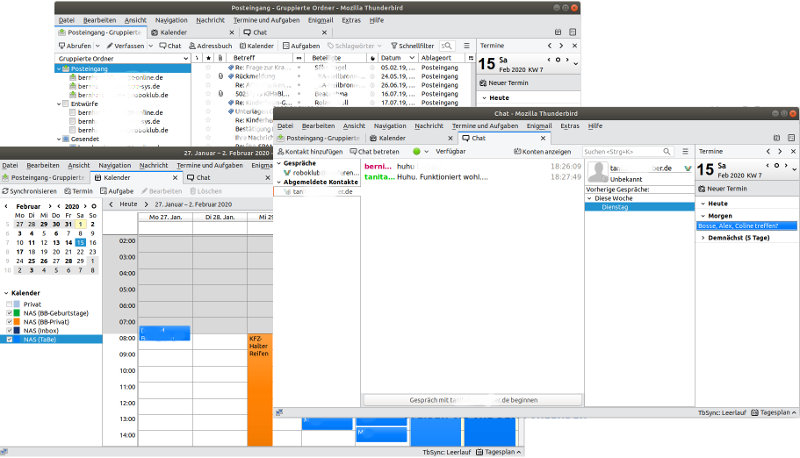Image resolution: width=800 pixels, height=458 pixels.
Task: Close the Termine pane in mail window
Action: pos(574,45)
